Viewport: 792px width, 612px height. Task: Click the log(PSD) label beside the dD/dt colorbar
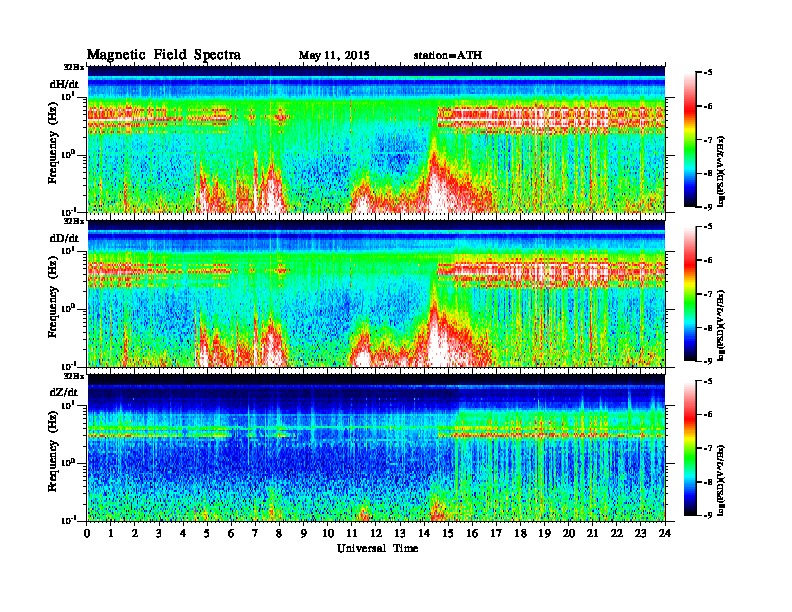[723, 325]
